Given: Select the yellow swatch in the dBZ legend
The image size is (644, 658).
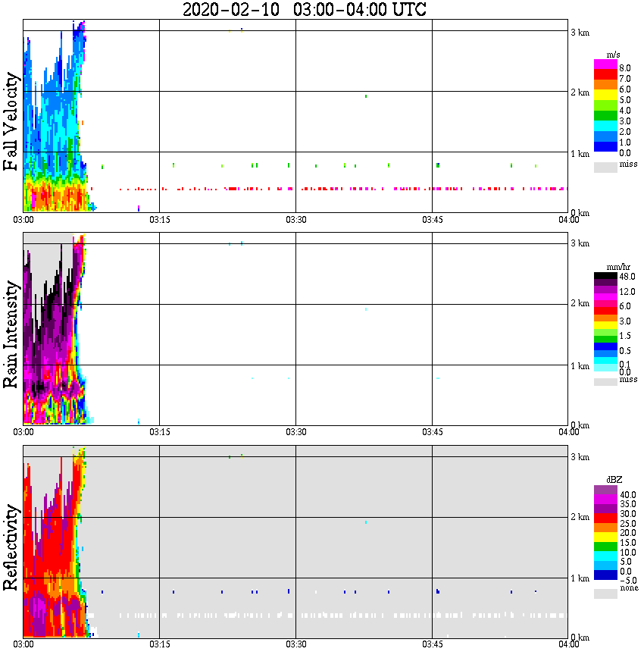Looking at the screenshot, I should (x=605, y=537).
